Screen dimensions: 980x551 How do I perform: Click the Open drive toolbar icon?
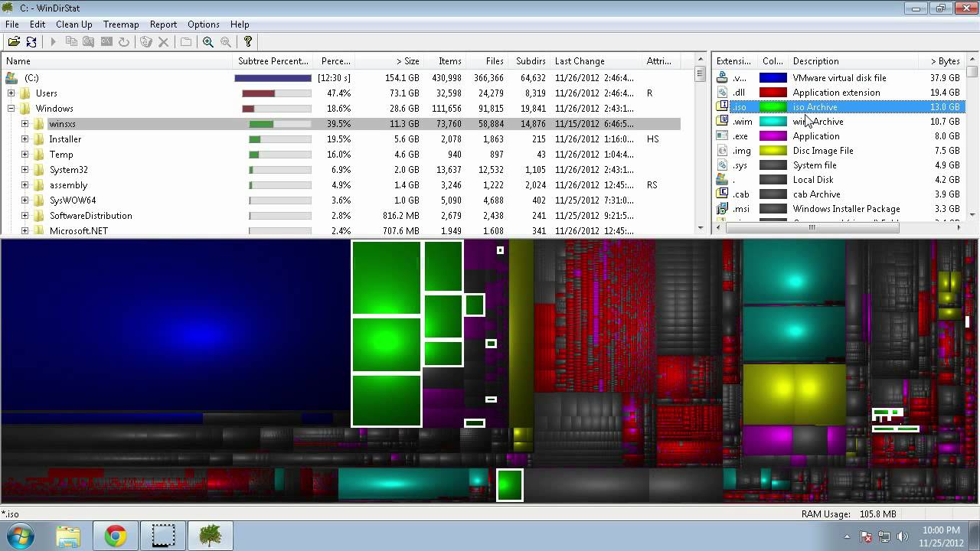coord(13,42)
